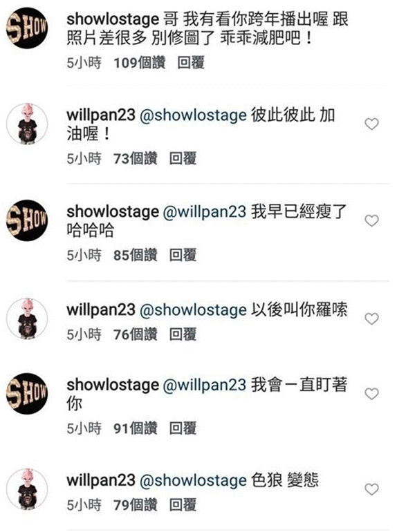Image resolution: width=415 pixels, height=532 pixels.
Task: Reply to the 109個讚 top comment
Action: click(191, 63)
